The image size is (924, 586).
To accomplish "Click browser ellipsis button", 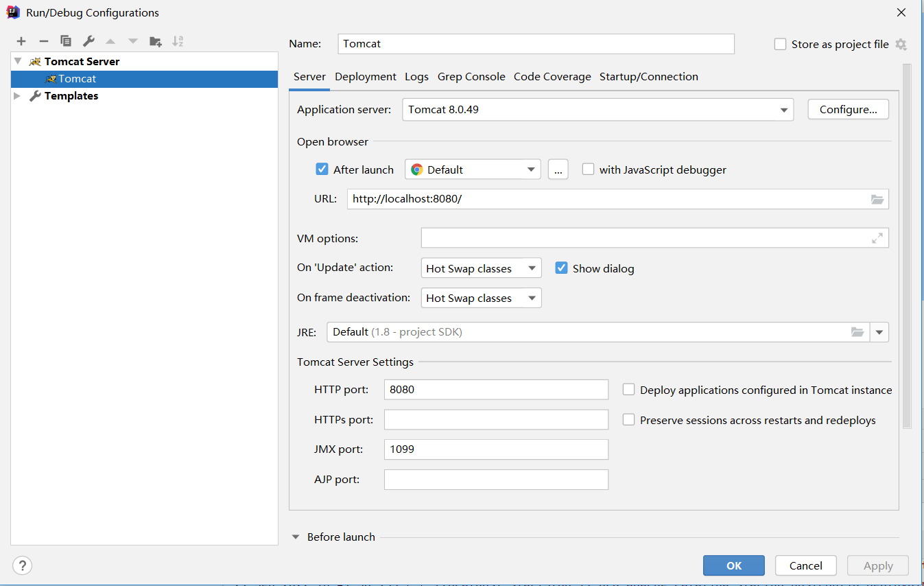I will pyautogui.click(x=558, y=169).
